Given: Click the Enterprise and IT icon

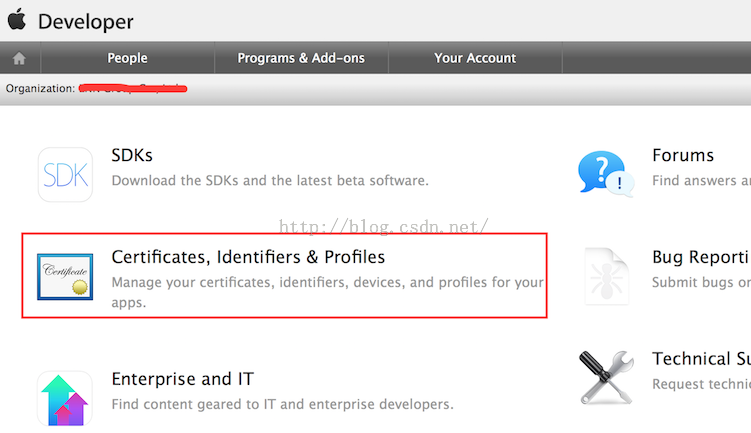Looking at the screenshot, I should pyautogui.click(x=65, y=398).
